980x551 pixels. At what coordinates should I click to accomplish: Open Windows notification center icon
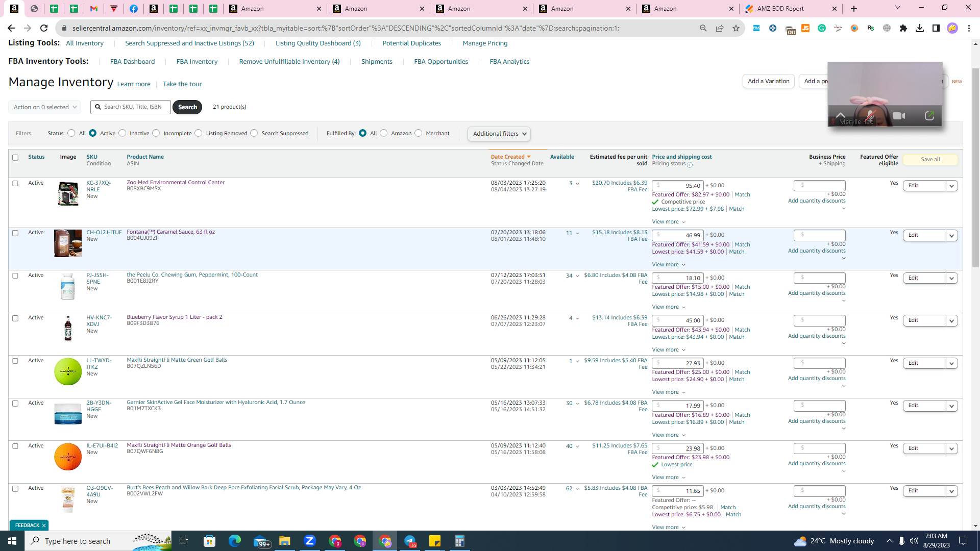click(963, 541)
